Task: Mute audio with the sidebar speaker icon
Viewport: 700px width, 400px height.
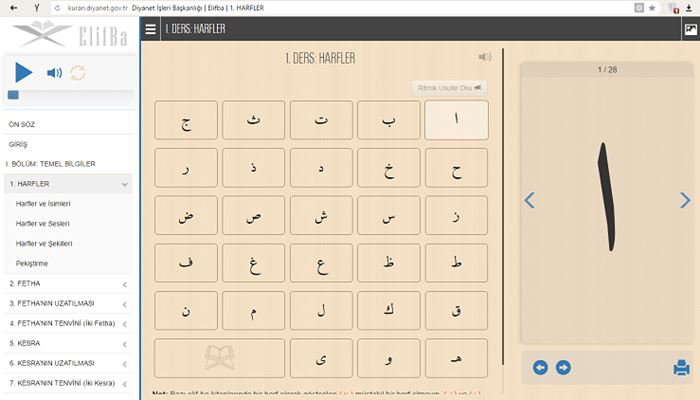Action: [54, 72]
